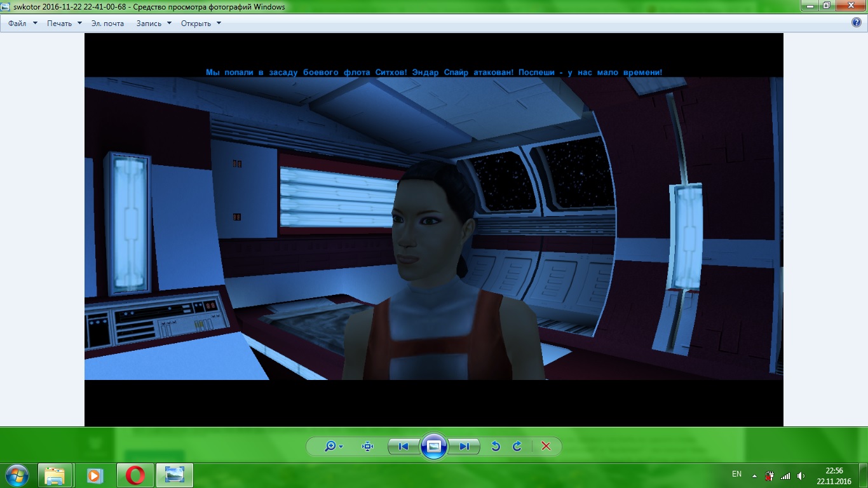Show hidden tray icons
This screenshot has width=868, height=488.
pos(754,475)
